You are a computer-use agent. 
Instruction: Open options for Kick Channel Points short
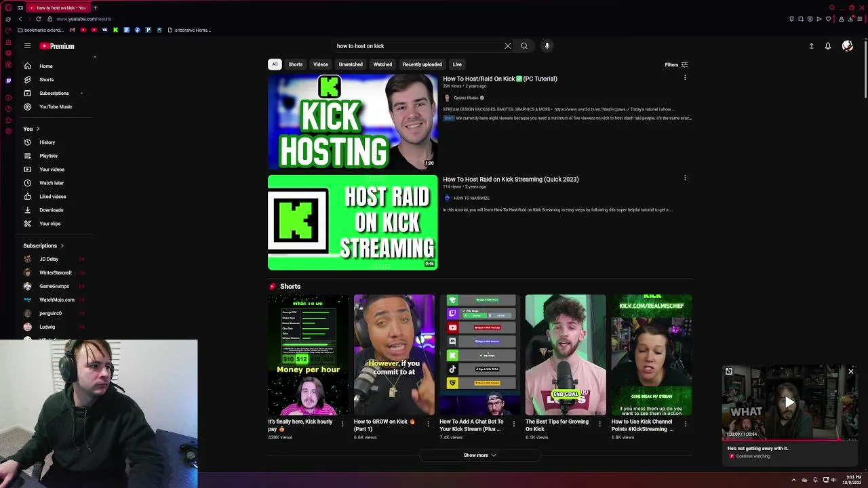686,424
